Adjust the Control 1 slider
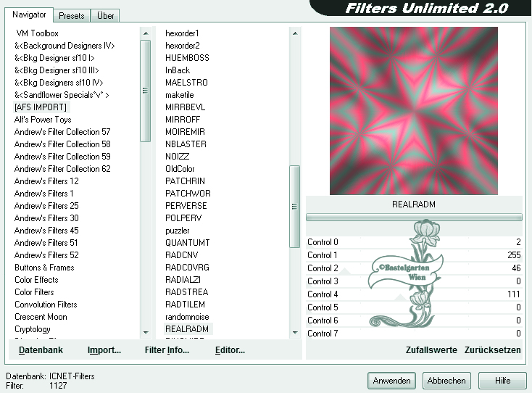This screenshot has width=532, height=393. click(414, 255)
